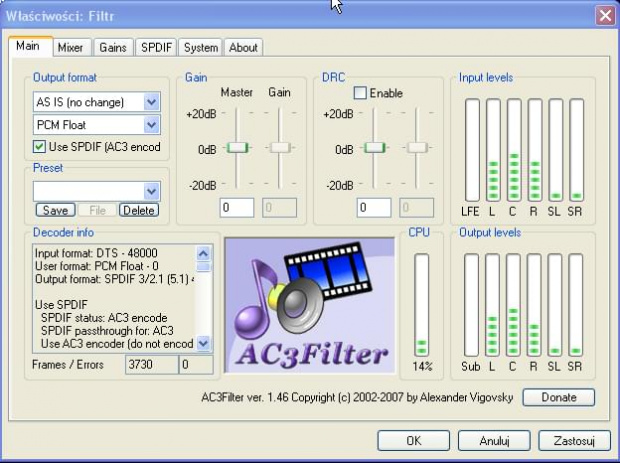620x463 pixels.
Task: Click the Delete preset button
Action: (139, 210)
